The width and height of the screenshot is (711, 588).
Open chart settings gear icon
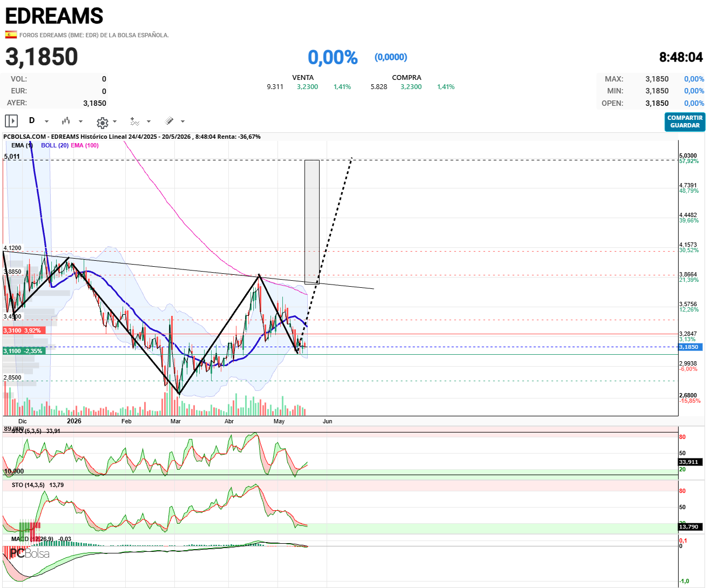[x=102, y=122]
